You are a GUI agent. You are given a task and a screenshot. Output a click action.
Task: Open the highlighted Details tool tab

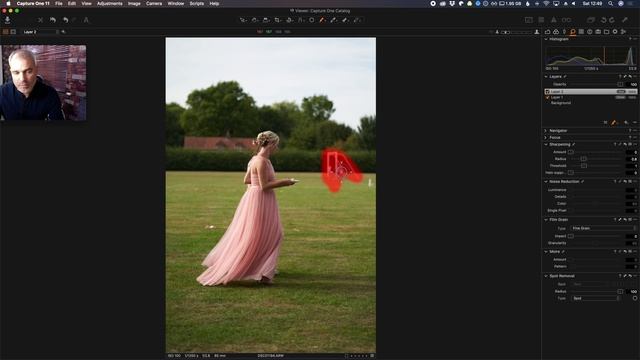[573, 31]
